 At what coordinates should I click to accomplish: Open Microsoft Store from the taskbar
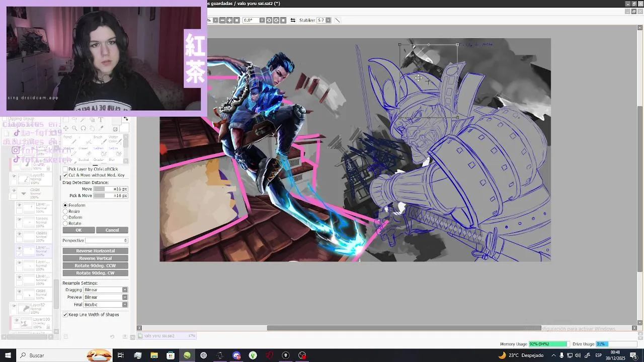(171, 355)
